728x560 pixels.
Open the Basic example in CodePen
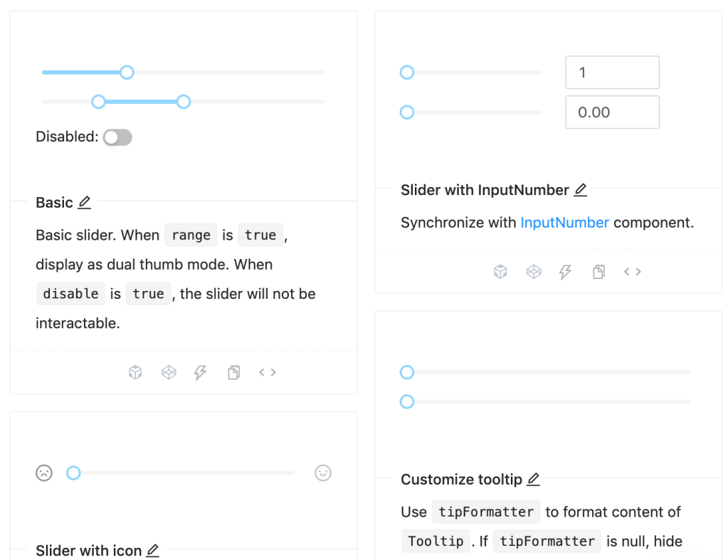tap(169, 371)
